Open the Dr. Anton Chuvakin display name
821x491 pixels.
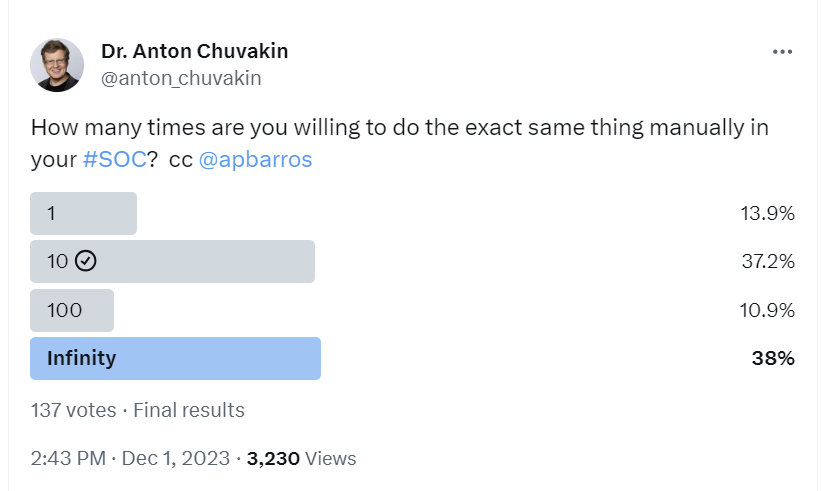pyautogui.click(x=194, y=51)
